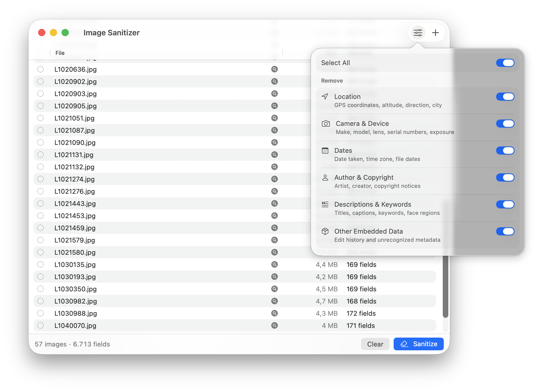Select the L1030135.jpg file name

[x=75, y=265]
